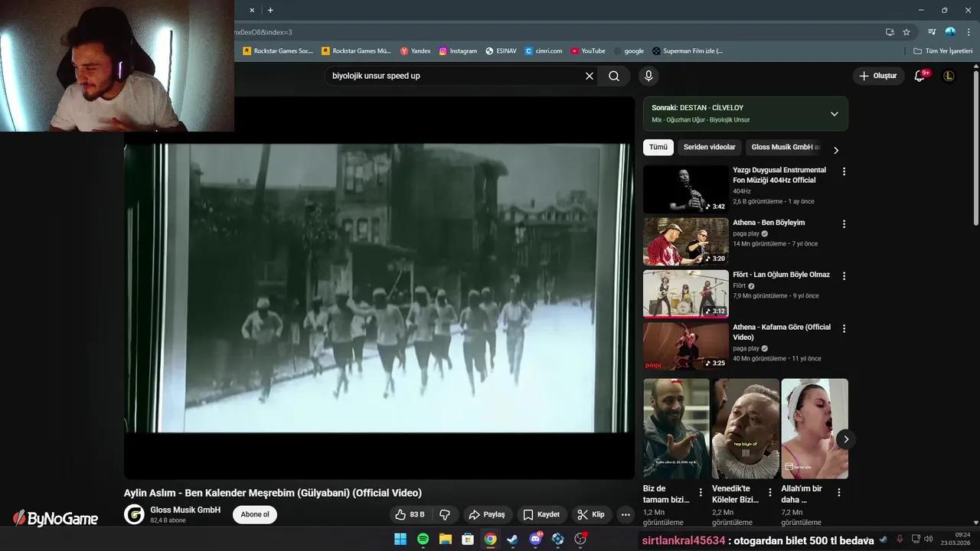Click the Paylaş share button
The image size is (980, 551).
[487, 515]
